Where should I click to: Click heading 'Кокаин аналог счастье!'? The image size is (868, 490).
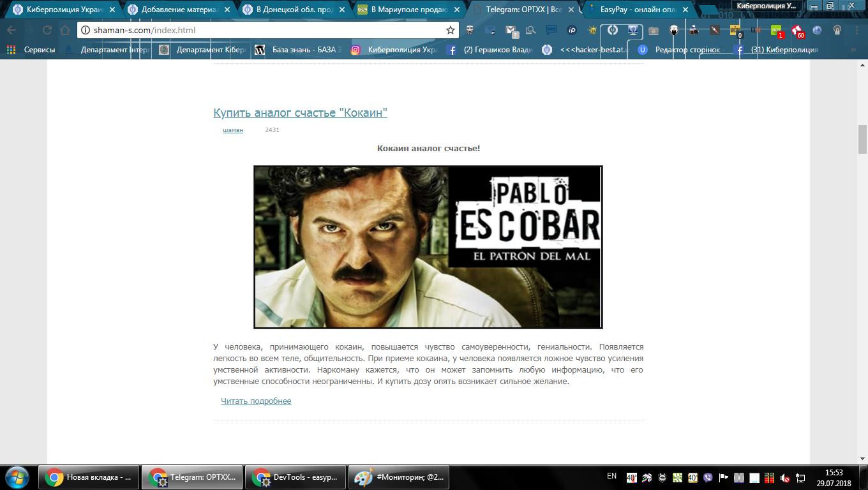[428, 149]
